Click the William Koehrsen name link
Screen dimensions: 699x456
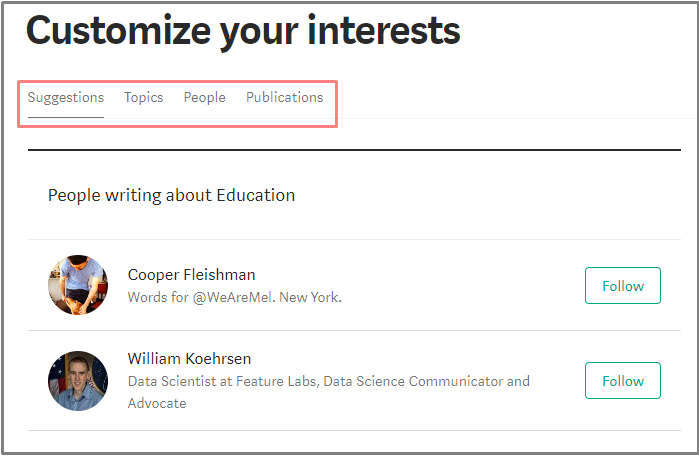coord(191,358)
